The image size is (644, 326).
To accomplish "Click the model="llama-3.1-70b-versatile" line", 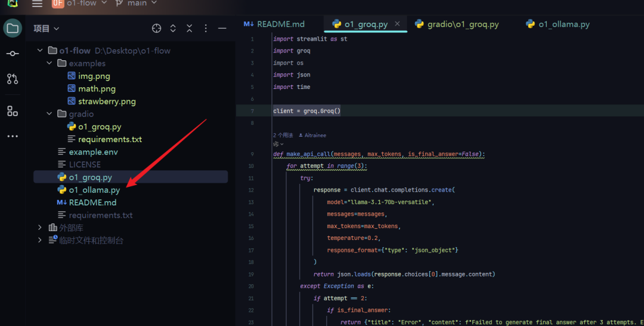I will [380, 202].
